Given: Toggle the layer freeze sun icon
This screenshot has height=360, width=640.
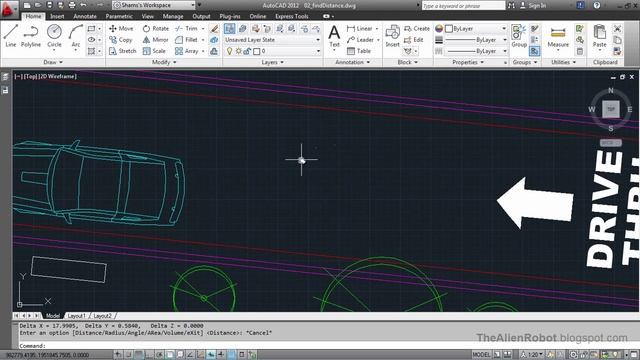Looking at the screenshot, I should coord(238,51).
